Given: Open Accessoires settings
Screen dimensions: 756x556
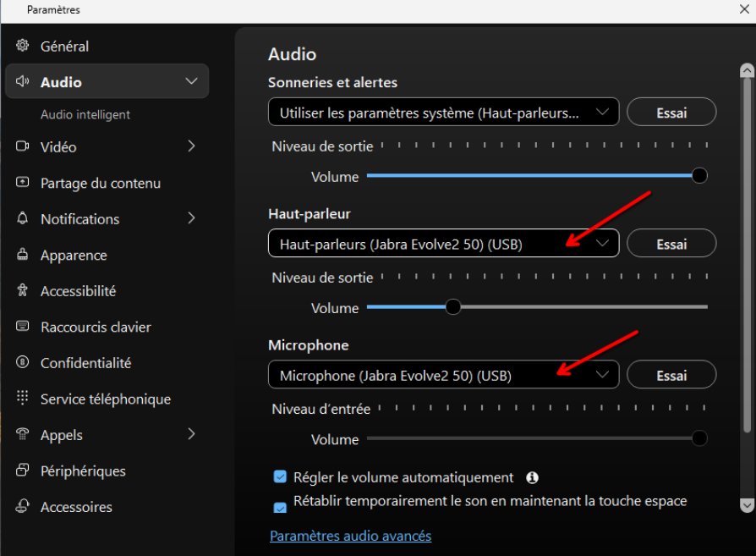Looking at the screenshot, I should (107, 507).
